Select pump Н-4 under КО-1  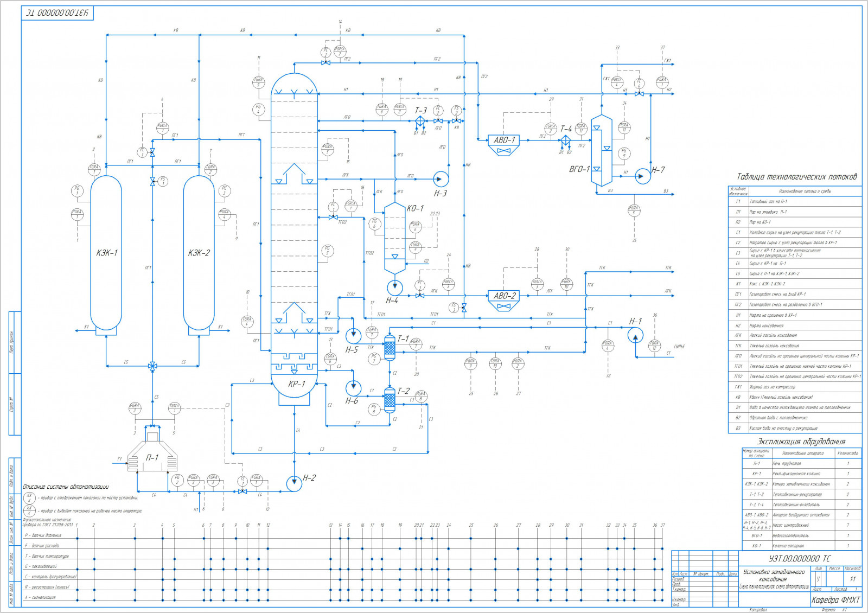point(394,286)
